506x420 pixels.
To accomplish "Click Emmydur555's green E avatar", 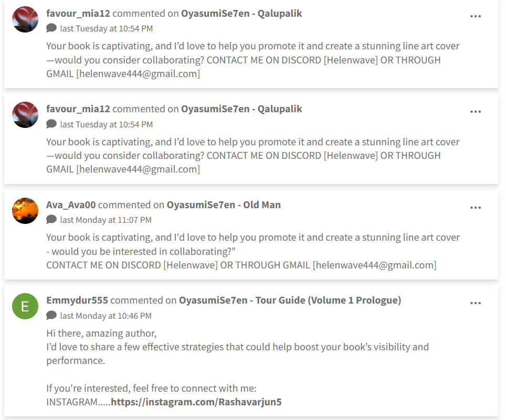I will [x=25, y=307].
